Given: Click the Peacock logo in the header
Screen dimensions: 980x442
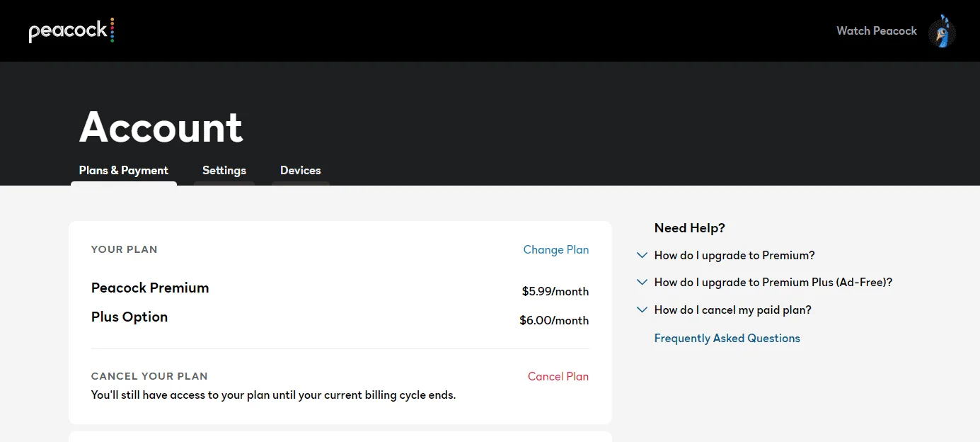Looking at the screenshot, I should (x=71, y=30).
